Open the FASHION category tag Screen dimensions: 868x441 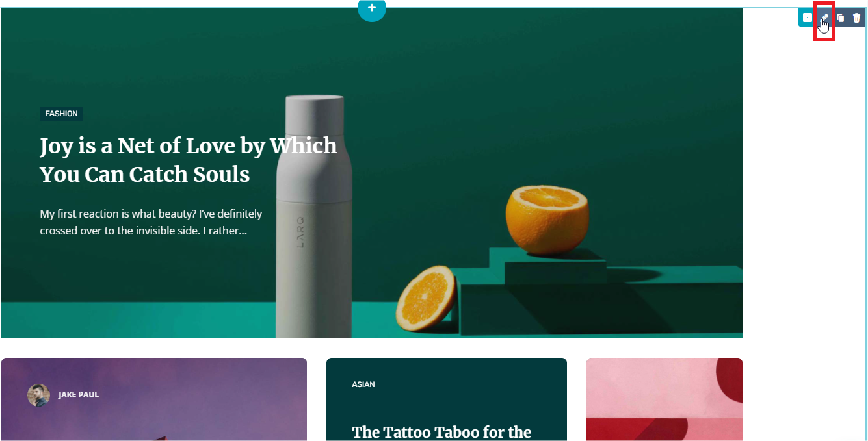coord(61,114)
